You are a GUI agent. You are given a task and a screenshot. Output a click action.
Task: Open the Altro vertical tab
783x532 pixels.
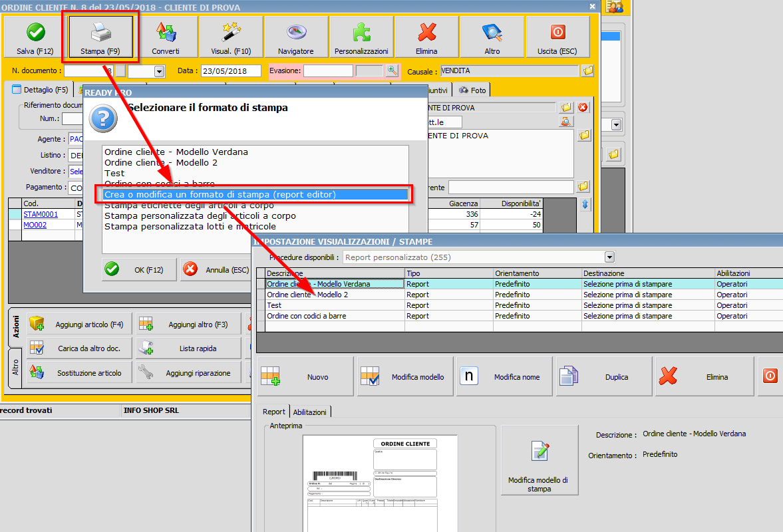15,368
